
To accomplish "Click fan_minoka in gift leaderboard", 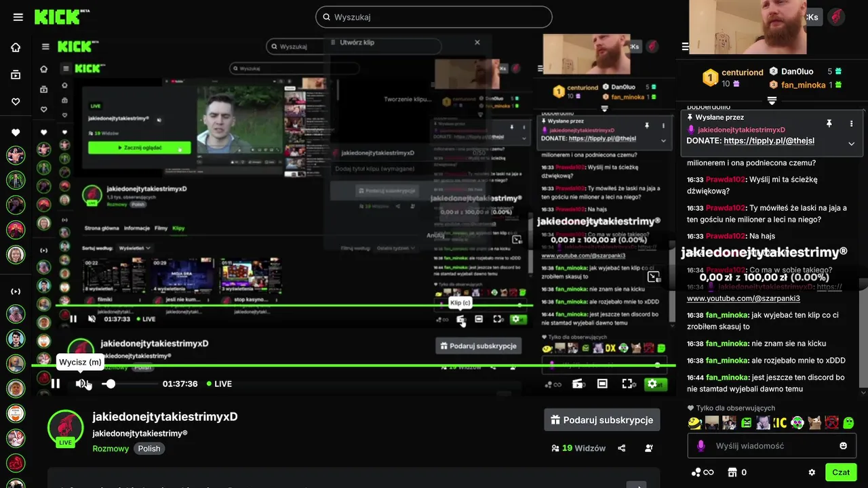I will pos(804,85).
